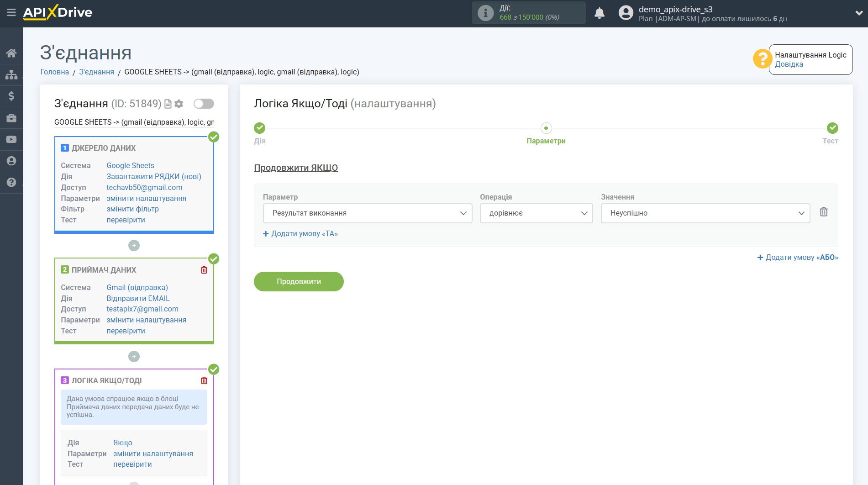Go to Головна breadcrumb
The image size is (868, 485).
click(x=55, y=72)
